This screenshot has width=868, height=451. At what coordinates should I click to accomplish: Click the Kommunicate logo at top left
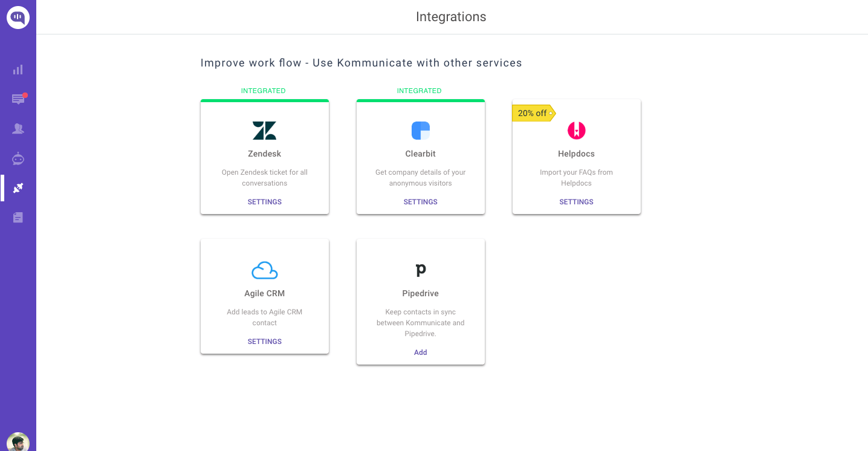click(x=18, y=17)
